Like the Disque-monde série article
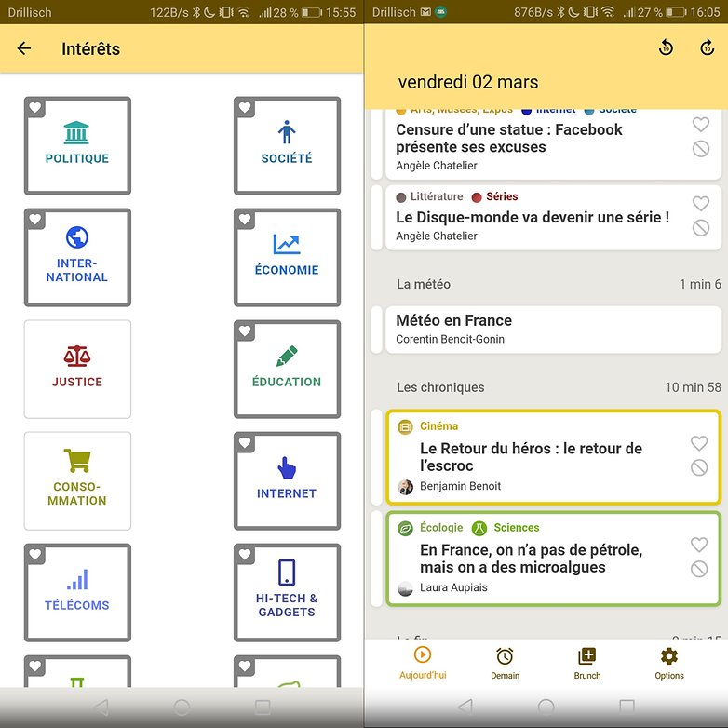728x728 pixels. pos(701,203)
